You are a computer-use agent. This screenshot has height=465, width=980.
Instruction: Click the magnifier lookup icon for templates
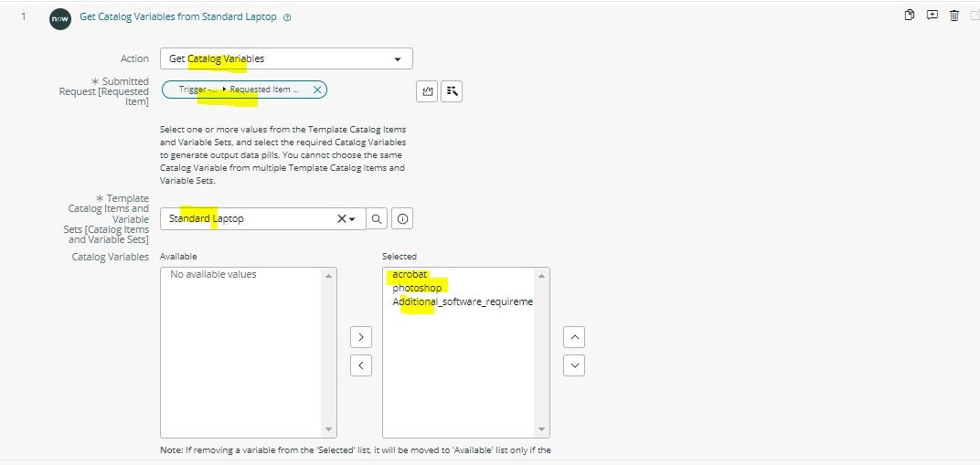coord(377,219)
